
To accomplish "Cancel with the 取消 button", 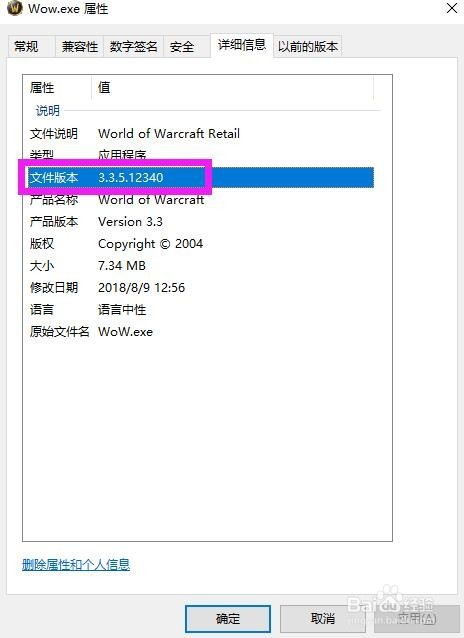I will [x=323, y=619].
